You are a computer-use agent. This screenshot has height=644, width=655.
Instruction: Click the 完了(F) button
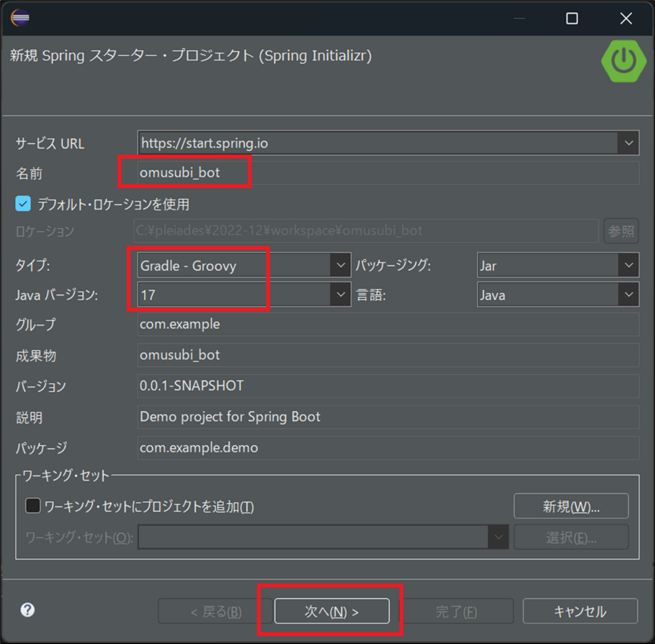[x=456, y=611]
